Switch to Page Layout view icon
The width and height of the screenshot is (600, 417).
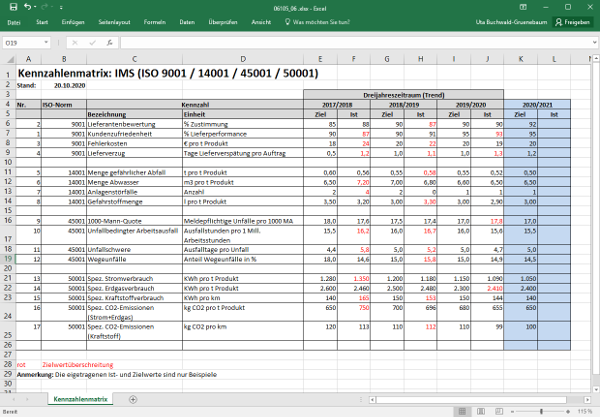pos(478,411)
